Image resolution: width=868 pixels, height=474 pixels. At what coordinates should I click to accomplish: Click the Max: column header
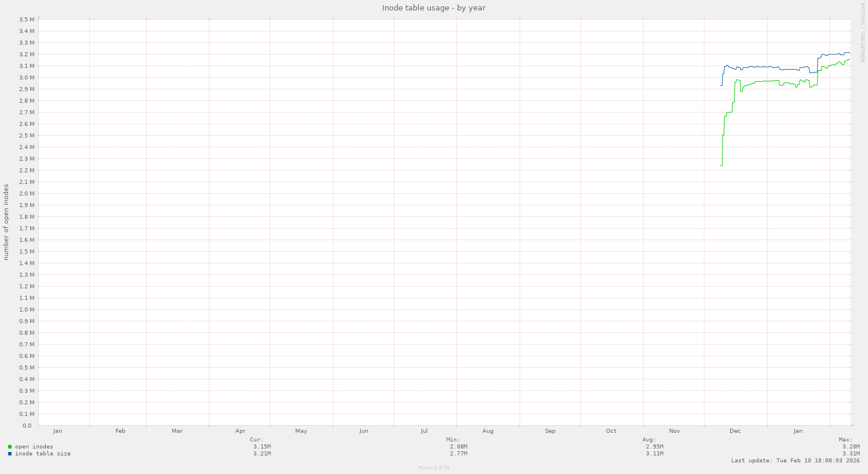(x=846, y=439)
